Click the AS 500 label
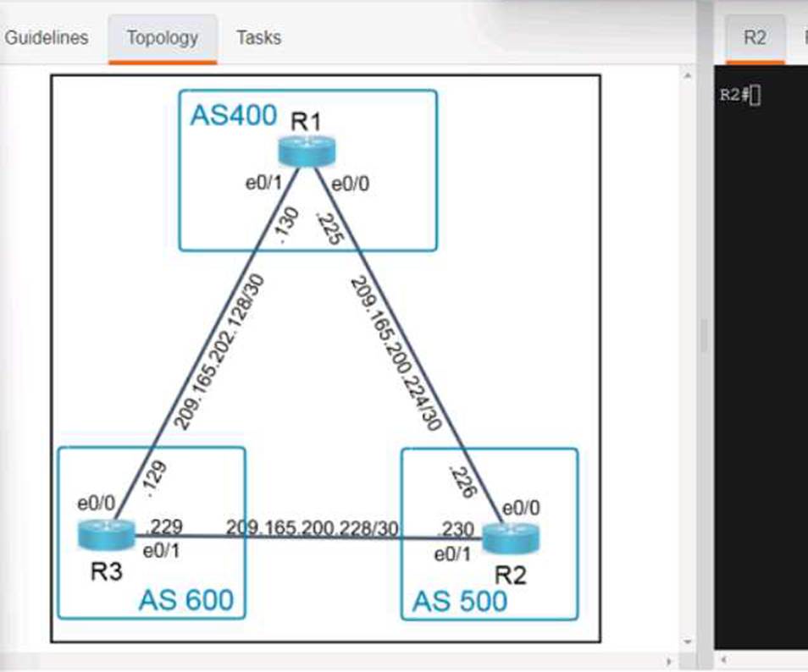808x672 pixels. coord(459,601)
